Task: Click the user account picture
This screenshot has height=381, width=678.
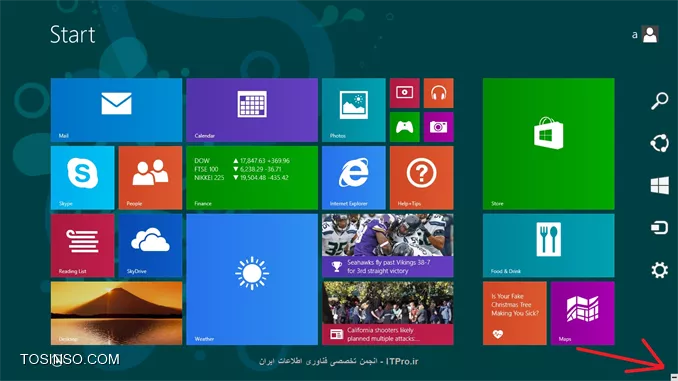Action: [x=650, y=34]
